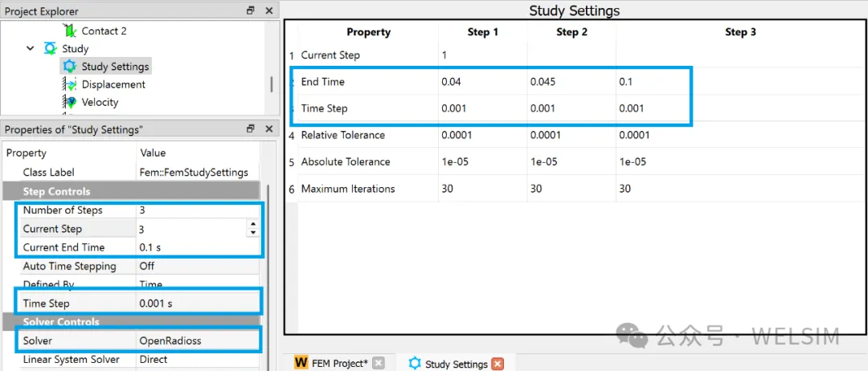Click the FEM Project tab W icon
The image size is (868, 371).
301,363
